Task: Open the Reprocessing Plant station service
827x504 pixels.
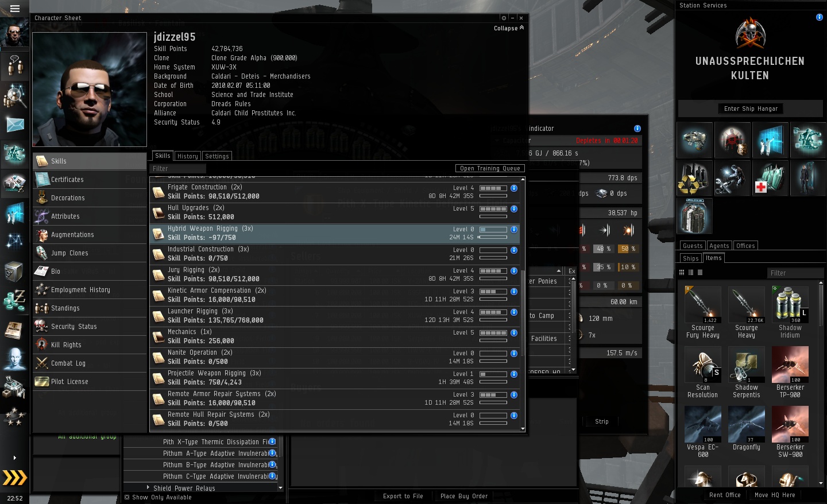Action: 695,178
